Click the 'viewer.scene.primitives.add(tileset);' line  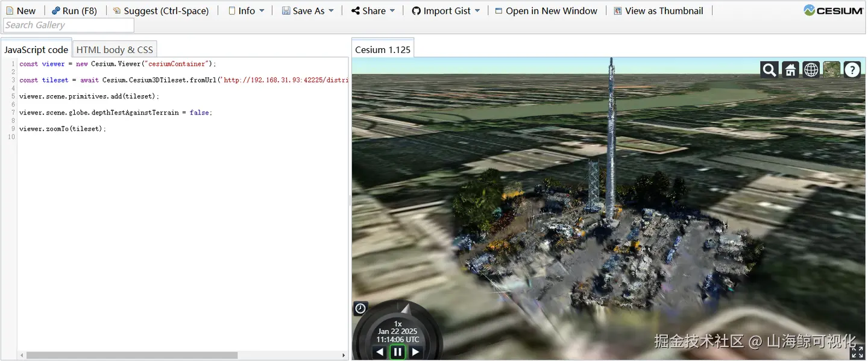tap(89, 96)
